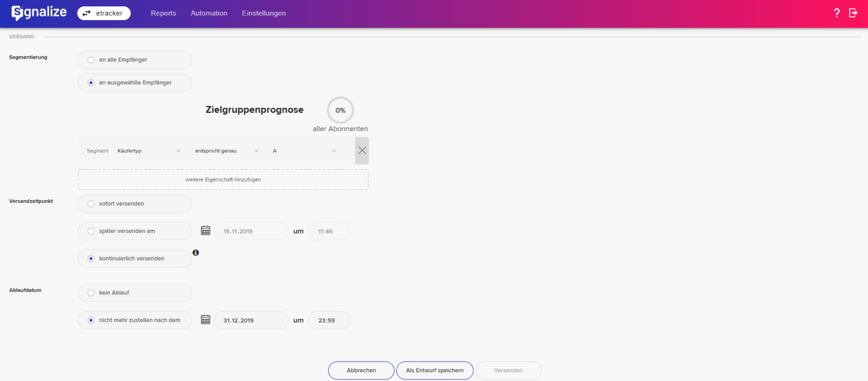
Task: Click the 'Versandzeitpunkt' label
Action: click(x=31, y=201)
